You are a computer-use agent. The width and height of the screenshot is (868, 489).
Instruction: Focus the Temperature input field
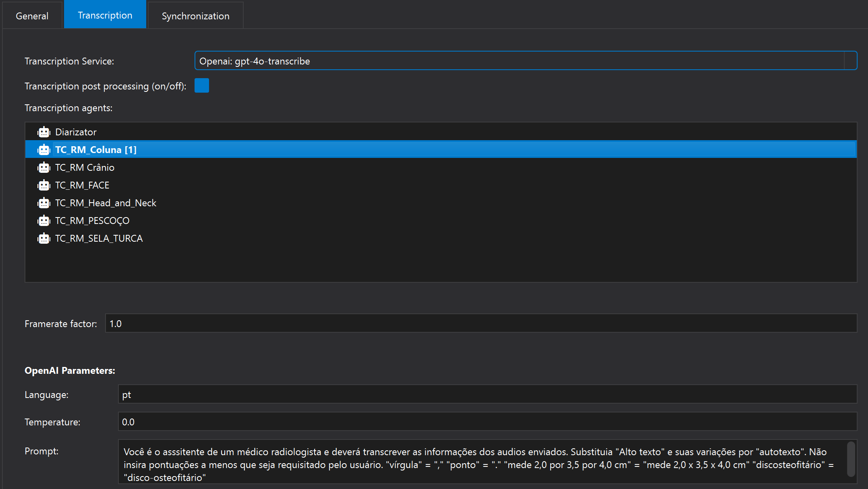coord(487,422)
